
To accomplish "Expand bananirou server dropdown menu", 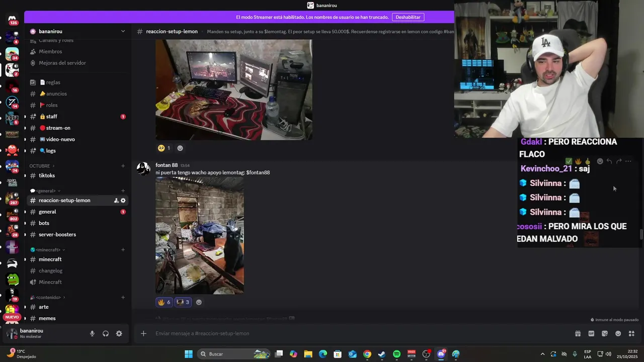I will (x=123, y=31).
